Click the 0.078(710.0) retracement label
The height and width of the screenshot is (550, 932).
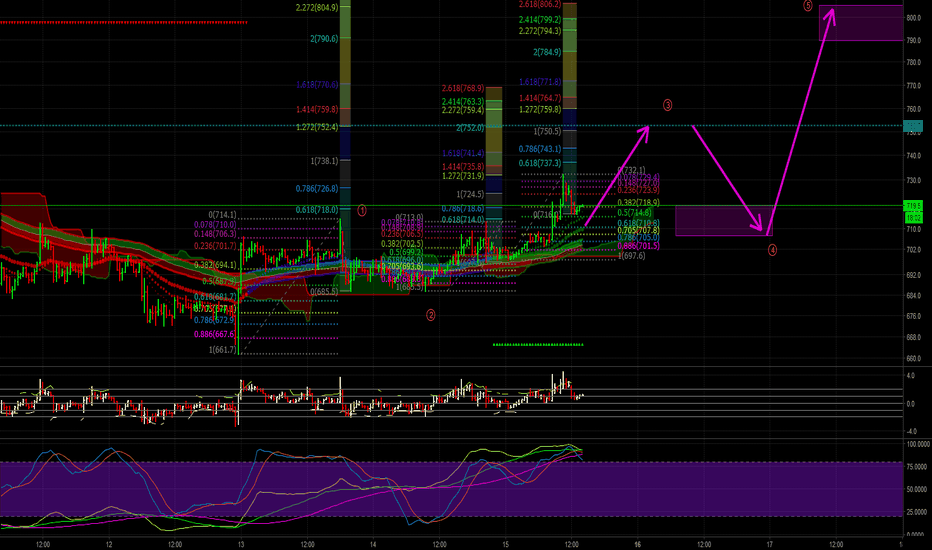(215, 225)
